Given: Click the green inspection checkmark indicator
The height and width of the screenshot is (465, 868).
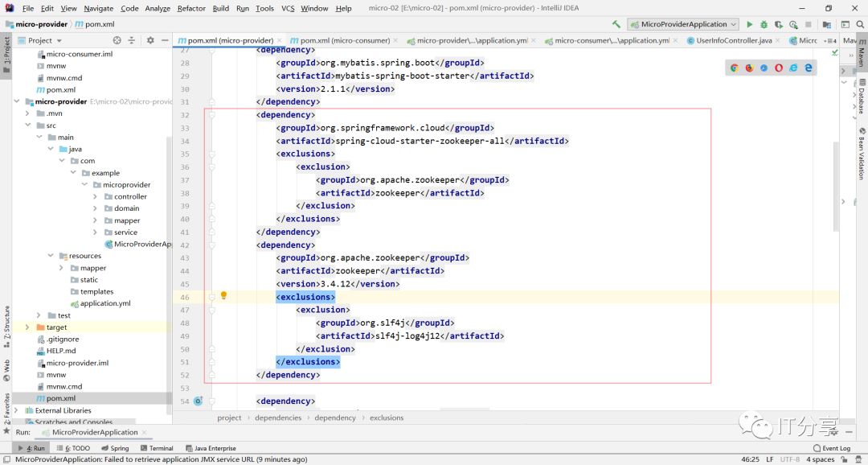Looking at the screenshot, I should (835, 52).
